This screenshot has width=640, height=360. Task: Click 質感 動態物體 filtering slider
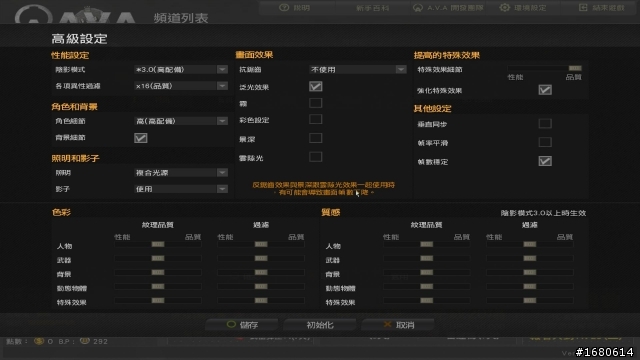pos(530,287)
